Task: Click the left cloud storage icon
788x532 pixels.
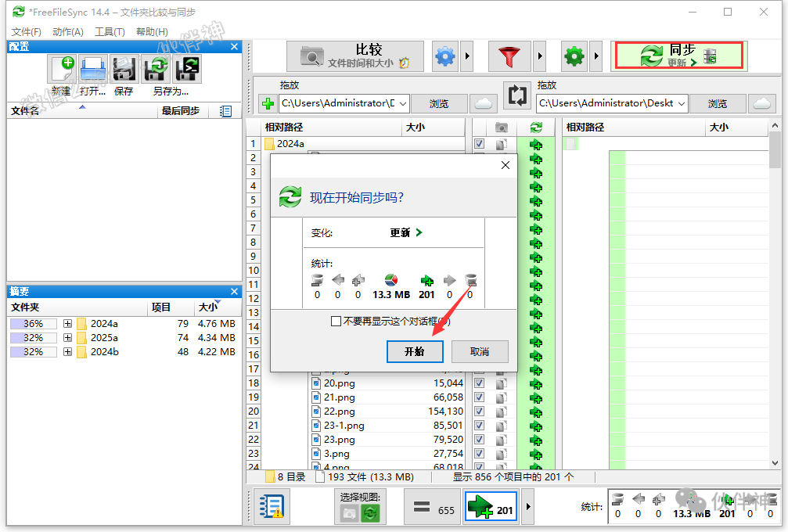Action: tap(483, 103)
